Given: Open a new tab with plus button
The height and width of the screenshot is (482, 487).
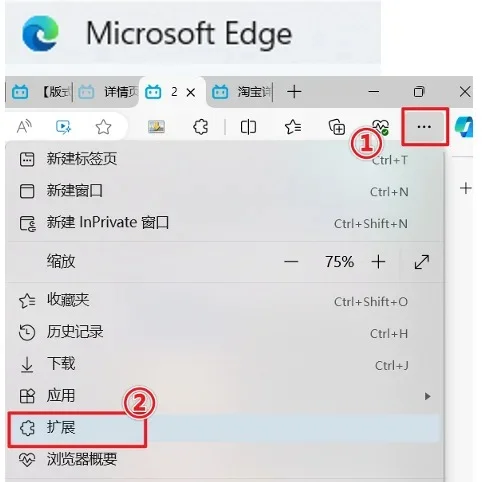Looking at the screenshot, I should point(294,92).
